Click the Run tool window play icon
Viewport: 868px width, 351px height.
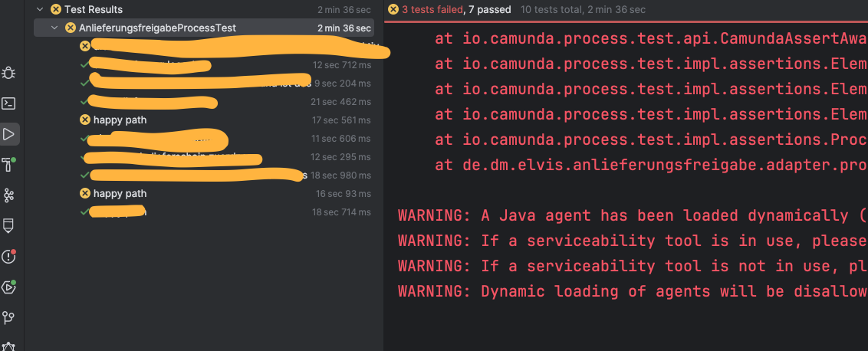pyautogui.click(x=9, y=134)
